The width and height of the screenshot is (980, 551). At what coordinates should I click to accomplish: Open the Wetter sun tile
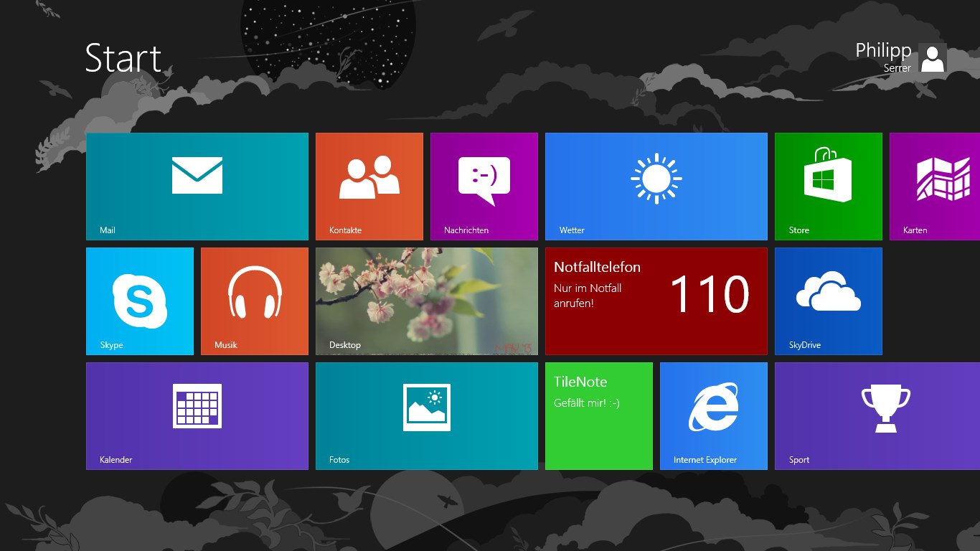tap(656, 187)
